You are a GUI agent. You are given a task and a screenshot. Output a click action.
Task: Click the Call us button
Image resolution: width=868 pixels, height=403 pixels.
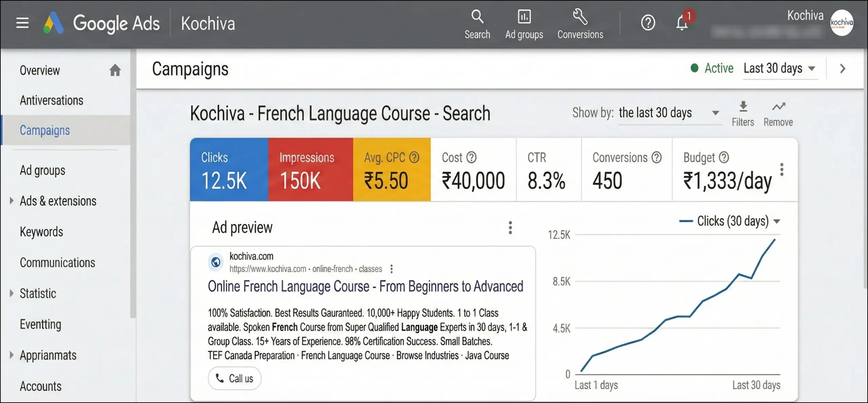[x=235, y=378]
